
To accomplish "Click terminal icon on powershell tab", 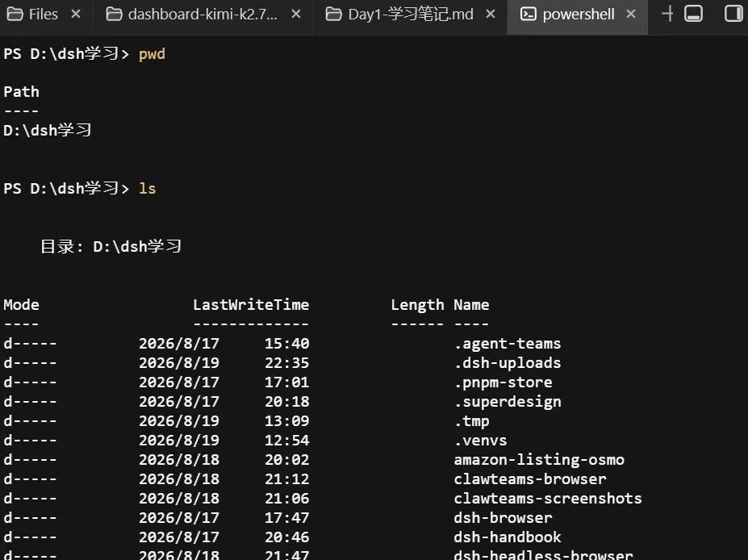I will point(528,15).
